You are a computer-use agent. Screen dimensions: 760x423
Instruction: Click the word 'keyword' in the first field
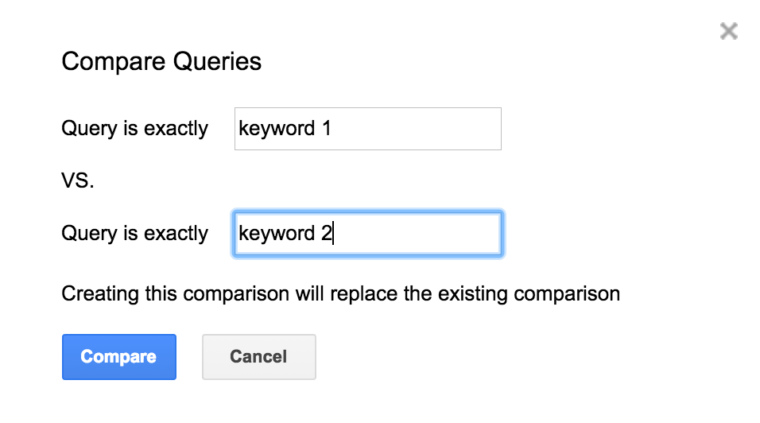pos(277,129)
